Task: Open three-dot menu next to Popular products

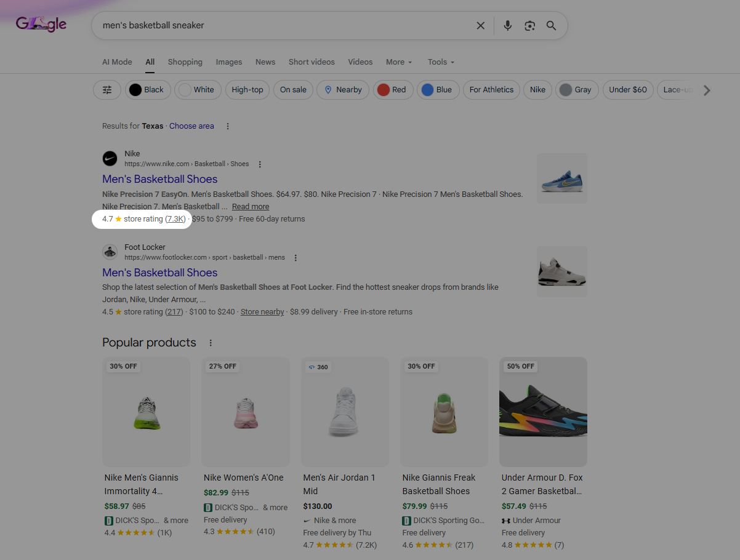Action: coord(211,343)
